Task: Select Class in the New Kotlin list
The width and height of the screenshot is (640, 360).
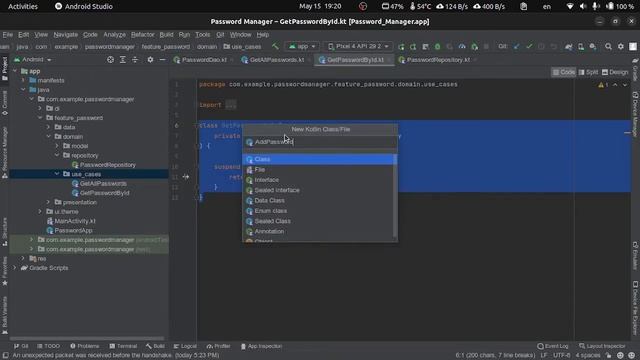Action: 319,159
